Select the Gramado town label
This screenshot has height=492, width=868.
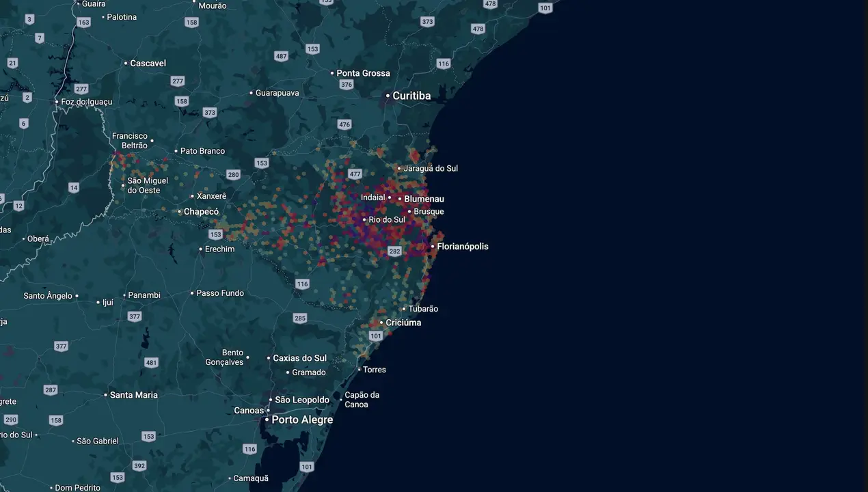(309, 372)
